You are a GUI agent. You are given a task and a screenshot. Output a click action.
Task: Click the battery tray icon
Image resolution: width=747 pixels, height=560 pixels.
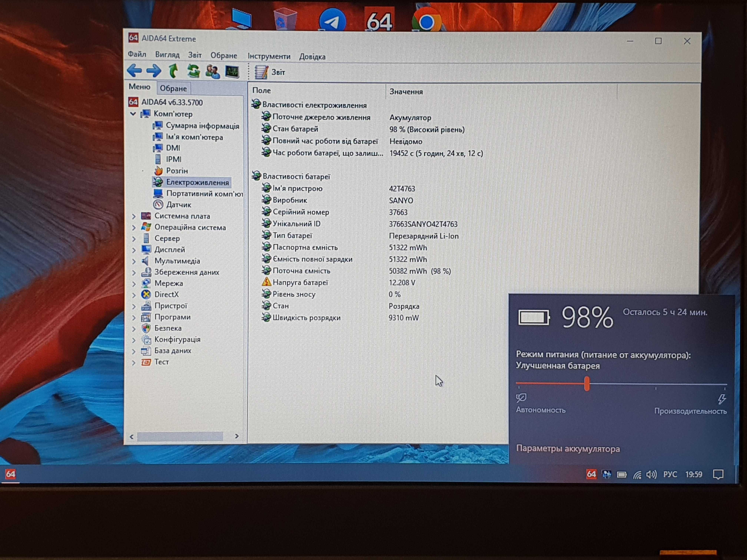[x=622, y=475]
